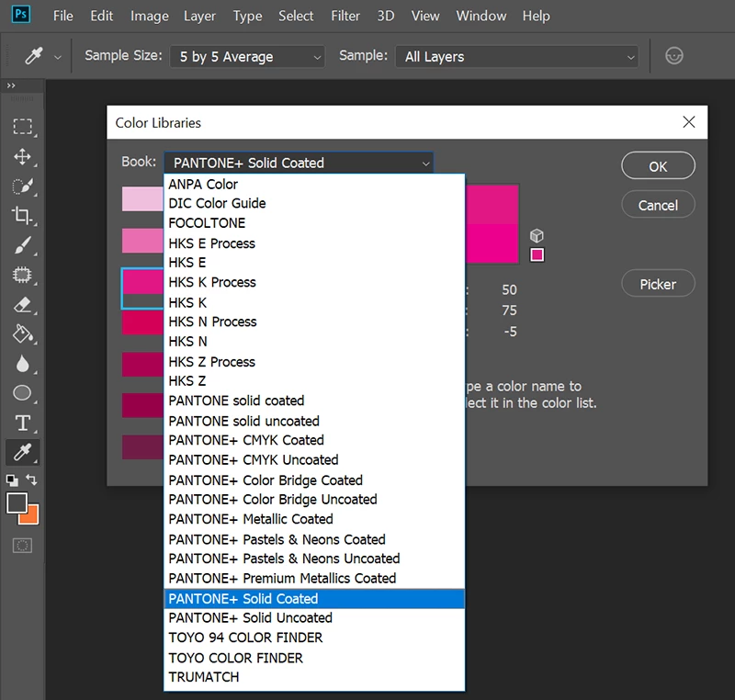This screenshot has height=700, width=735.
Task: Choose PANTONE+ Solid Uncoated book
Action: (314, 618)
